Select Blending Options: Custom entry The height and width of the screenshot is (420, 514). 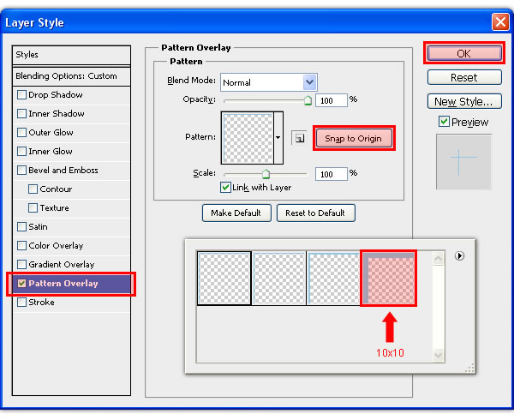click(x=71, y=76)
